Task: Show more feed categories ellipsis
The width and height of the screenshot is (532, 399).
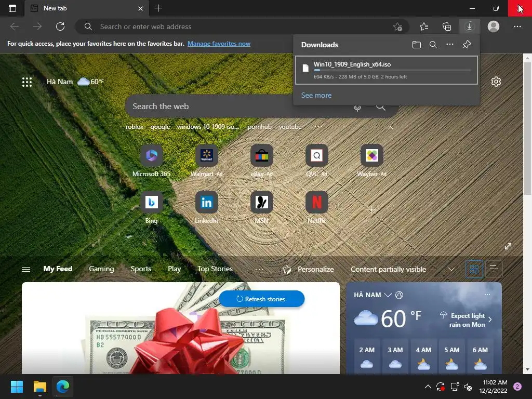Action: pos(259,270)
